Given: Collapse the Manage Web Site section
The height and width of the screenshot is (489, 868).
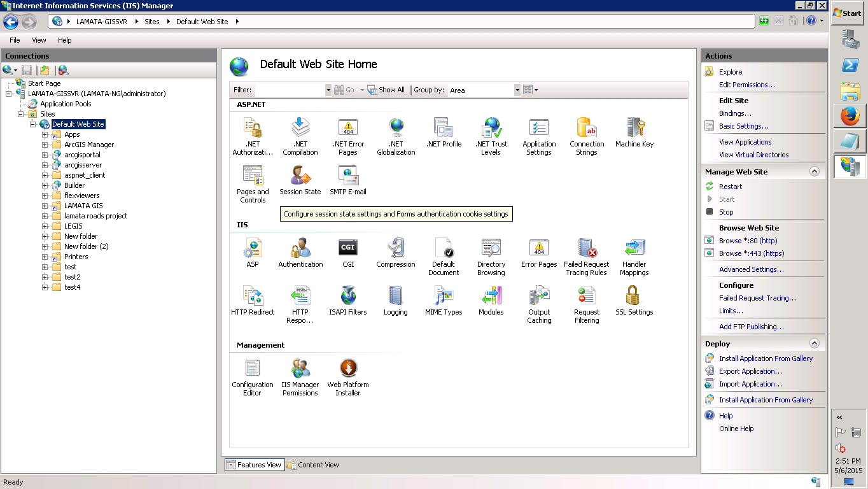Looking at the screenshot, I should coord(814,171).
